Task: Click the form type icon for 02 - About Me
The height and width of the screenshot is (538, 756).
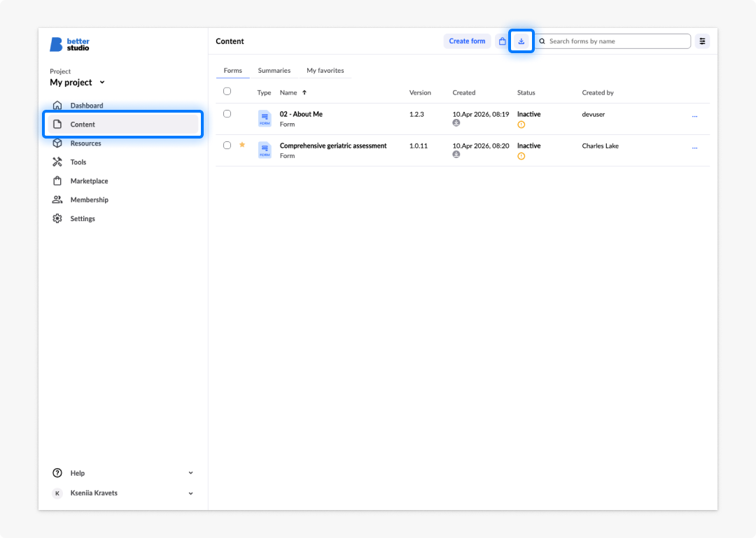Action: 265,118
